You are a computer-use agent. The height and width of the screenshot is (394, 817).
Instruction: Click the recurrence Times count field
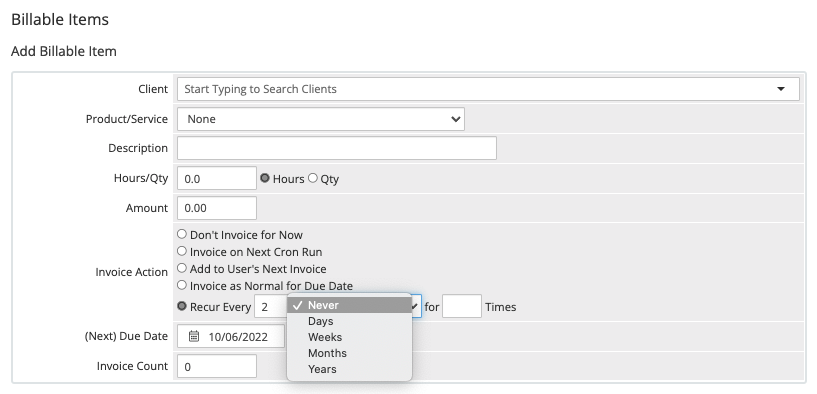[462, 306]
